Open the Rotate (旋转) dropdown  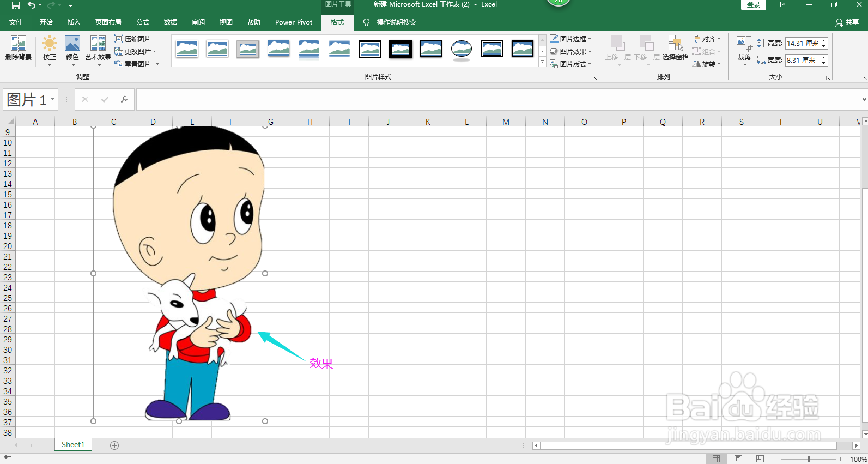coord(707,64)
